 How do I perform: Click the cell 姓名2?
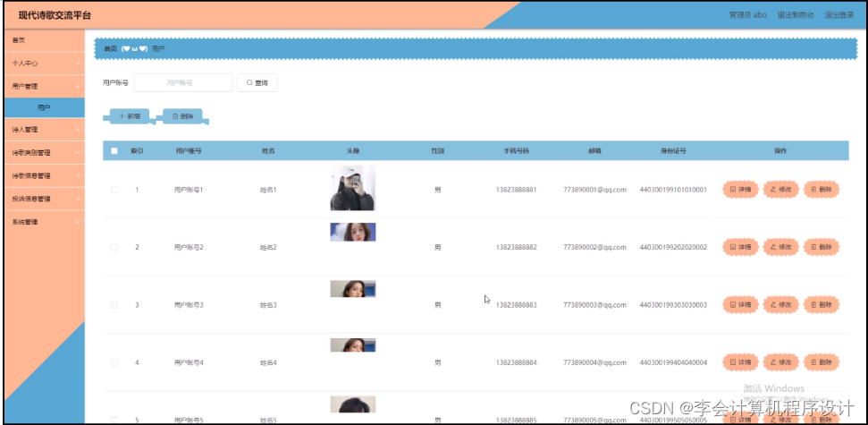click(x=268, y=247)
